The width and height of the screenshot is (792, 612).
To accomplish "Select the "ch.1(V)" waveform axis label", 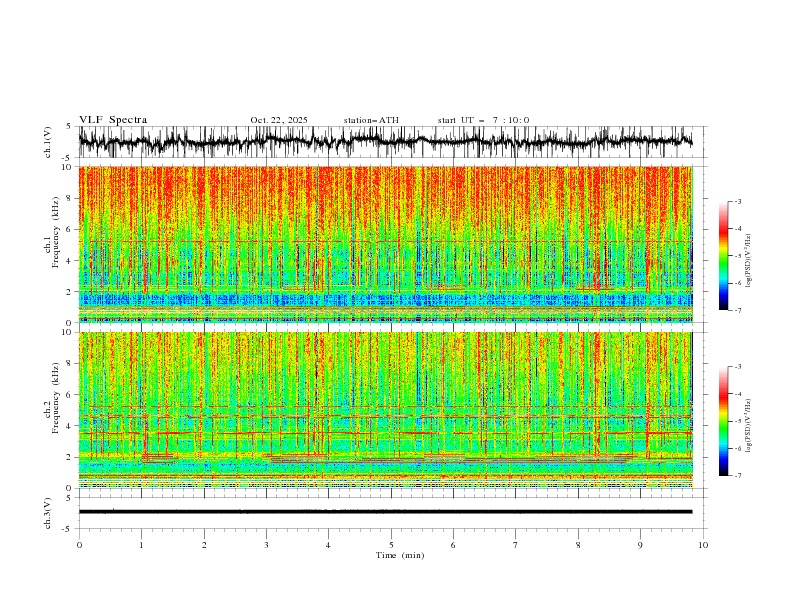I will (48, 142).
